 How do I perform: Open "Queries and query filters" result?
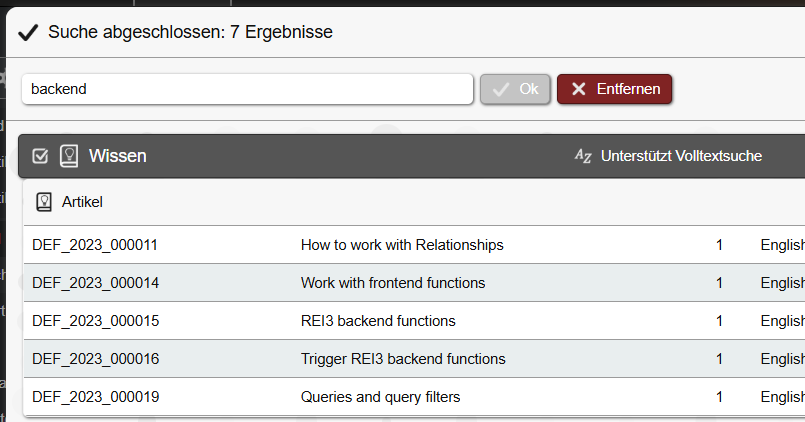coord(380,397)
